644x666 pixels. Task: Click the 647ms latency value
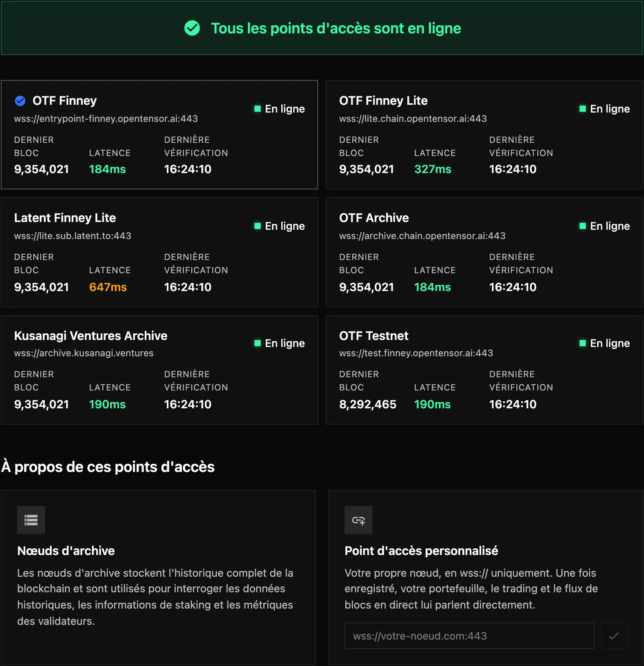(x=108, y=287)
